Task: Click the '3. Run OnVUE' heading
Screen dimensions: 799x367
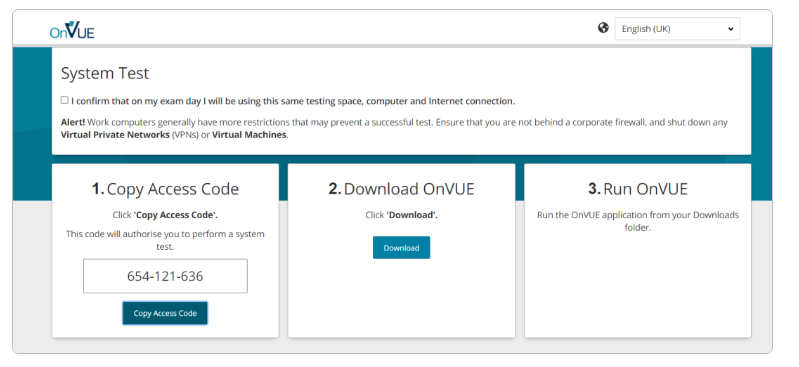Action: click(x=637, y=189)
